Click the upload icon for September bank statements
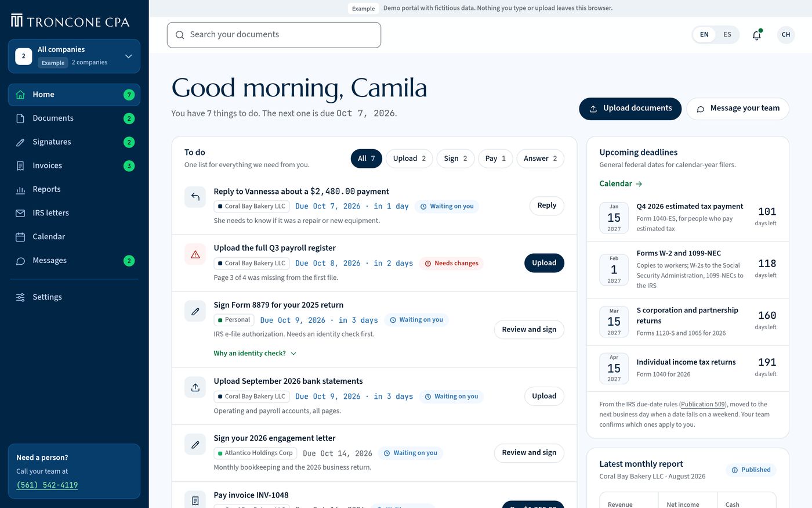 [x=195, y=387]
